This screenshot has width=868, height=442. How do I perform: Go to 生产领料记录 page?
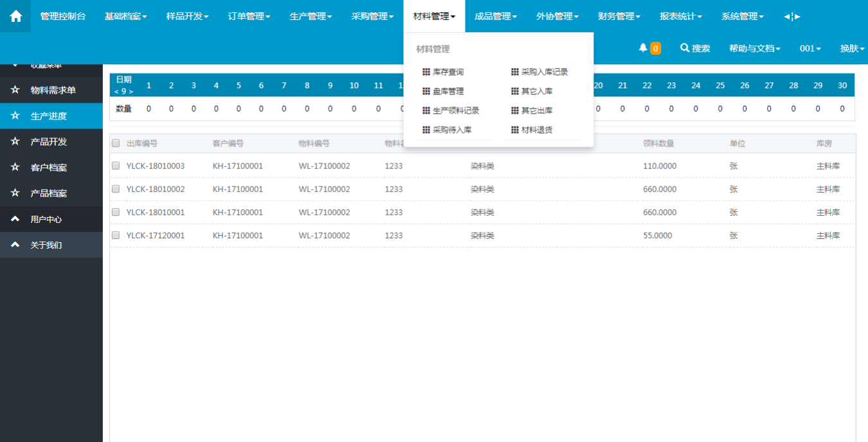(x=456, y=110)
